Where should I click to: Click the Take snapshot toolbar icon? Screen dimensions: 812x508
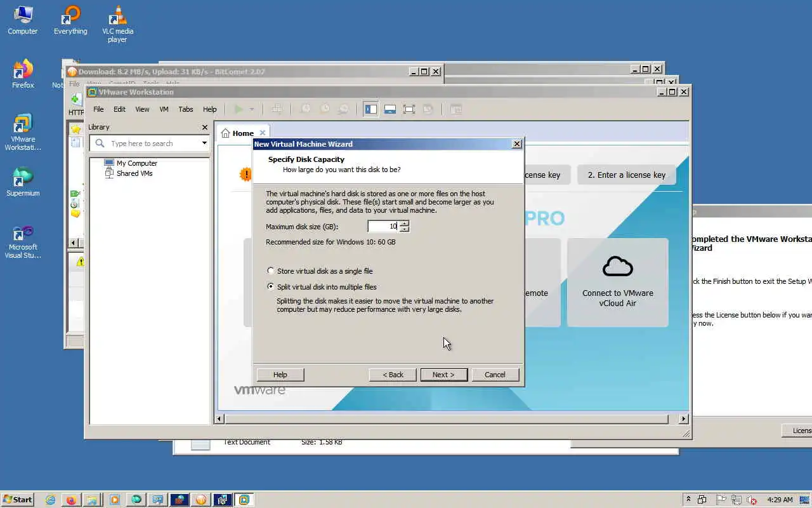pyautogui.click(x=305, y=109)
